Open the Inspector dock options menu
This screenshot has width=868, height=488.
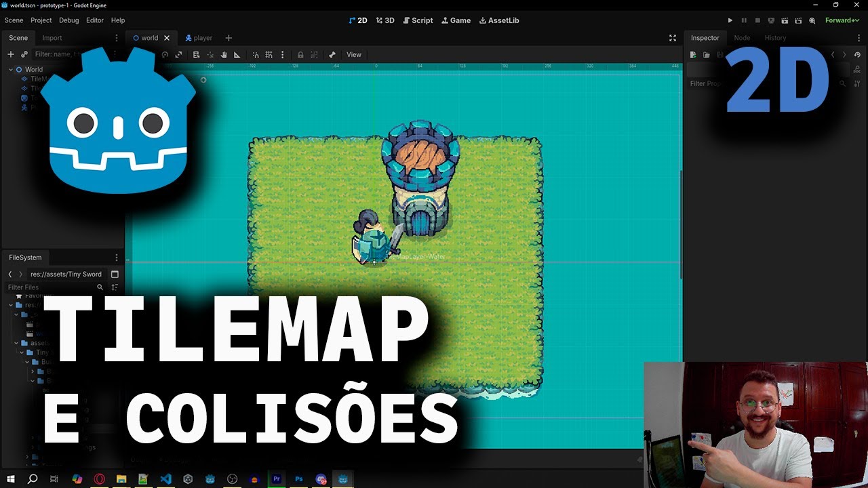coord(857,38)
